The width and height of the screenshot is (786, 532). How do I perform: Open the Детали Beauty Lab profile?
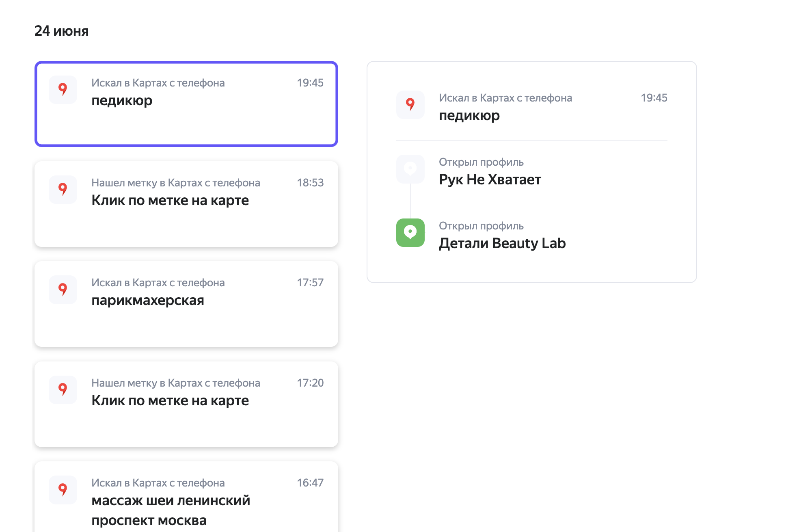coord(502,243)
